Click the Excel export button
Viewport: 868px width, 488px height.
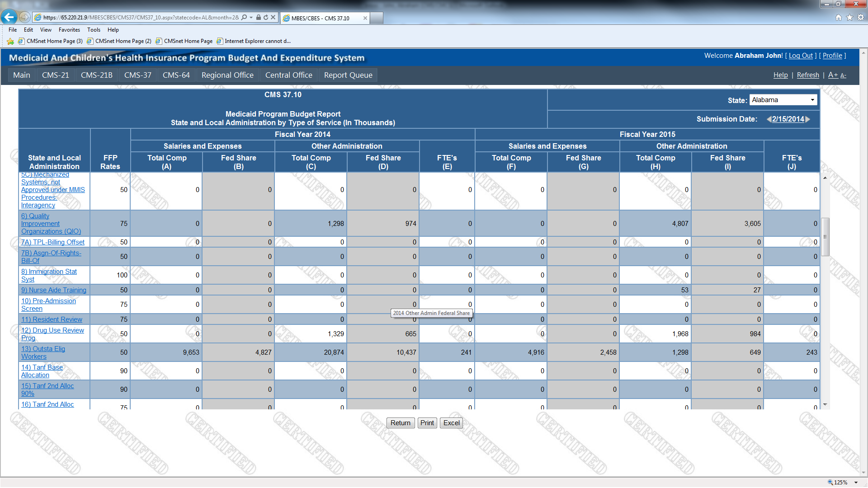[x=451, y=423]
